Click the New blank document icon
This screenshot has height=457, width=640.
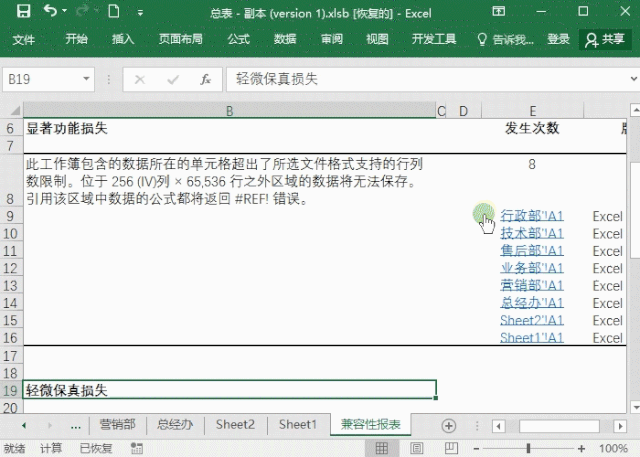tap(114, 11)
